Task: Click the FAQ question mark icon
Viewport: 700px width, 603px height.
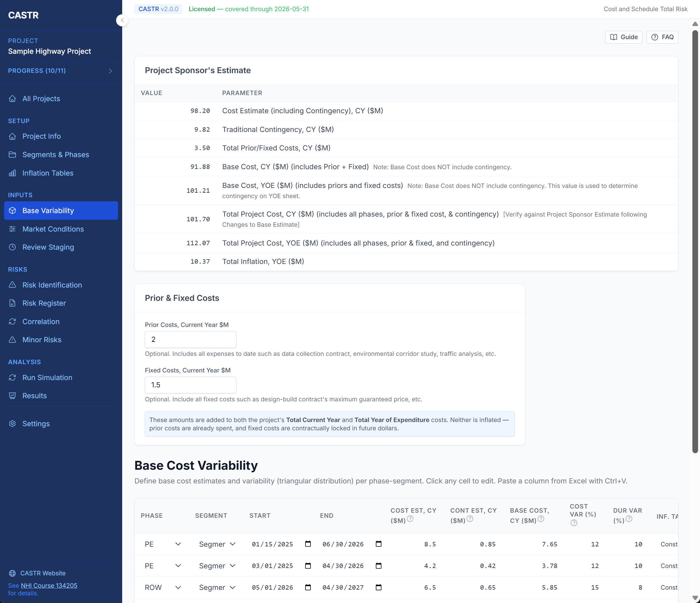Action: 654,37
